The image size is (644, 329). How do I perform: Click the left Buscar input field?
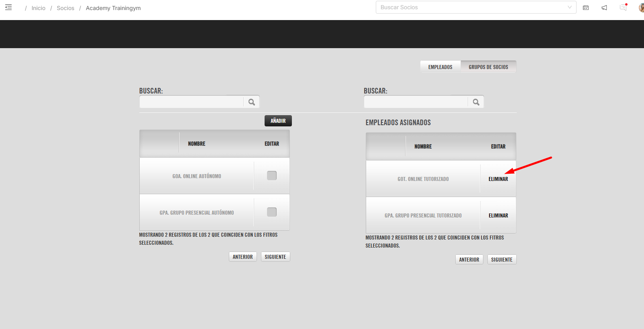click(x=192, y=102)
